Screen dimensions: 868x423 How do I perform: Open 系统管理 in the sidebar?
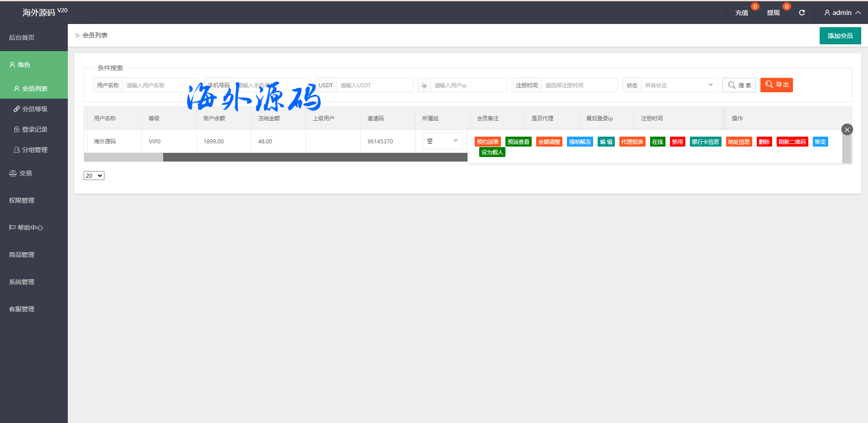tap(22, 282)
